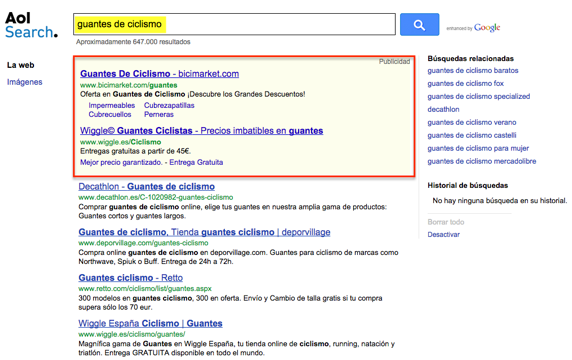Click Historial de búsquedas heading
Image resolution: width=572 pixels, height=360 pixels.
tap(468, 185)
